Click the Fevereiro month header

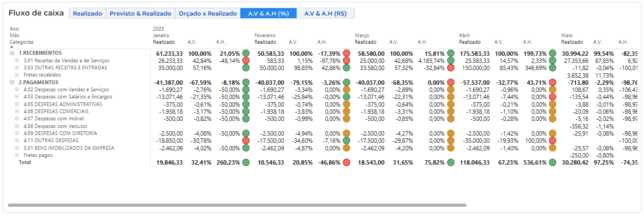coord(265,36)
